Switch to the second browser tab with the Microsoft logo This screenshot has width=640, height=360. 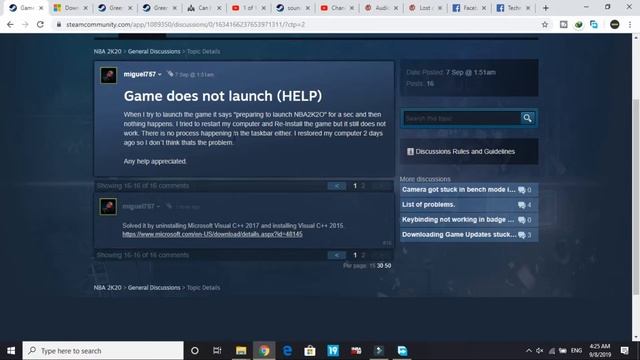(x=71, y=8)
